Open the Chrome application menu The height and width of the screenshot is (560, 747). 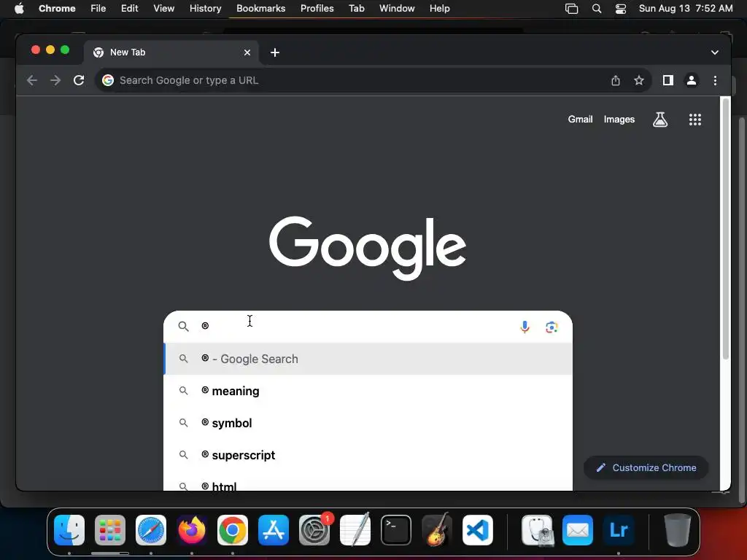coord(57,8)
